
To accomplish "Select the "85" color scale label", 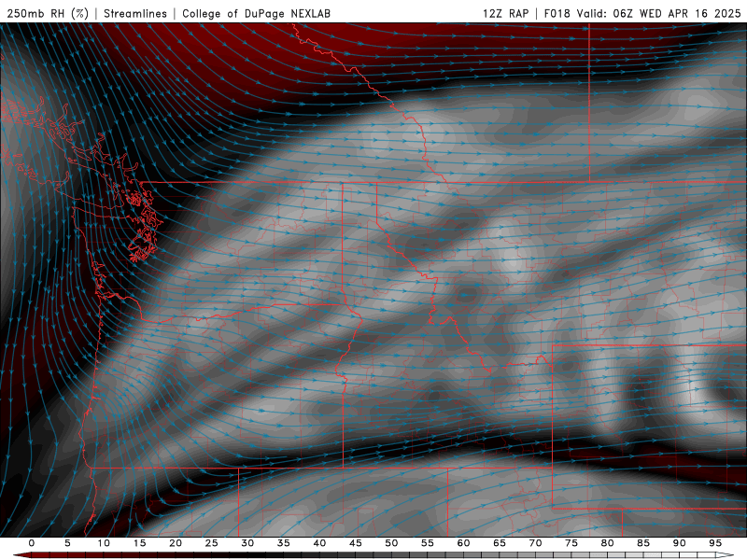I will click(643, 543).
